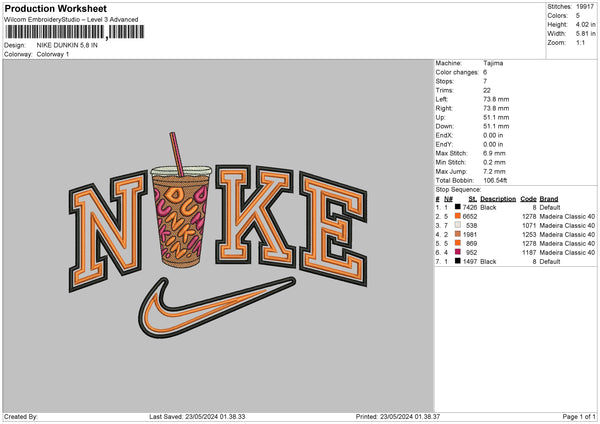Select the Wilcom EmbroideryStudio Level 3 Advanced line
The image size is (600, 424).
click(71, 20)
